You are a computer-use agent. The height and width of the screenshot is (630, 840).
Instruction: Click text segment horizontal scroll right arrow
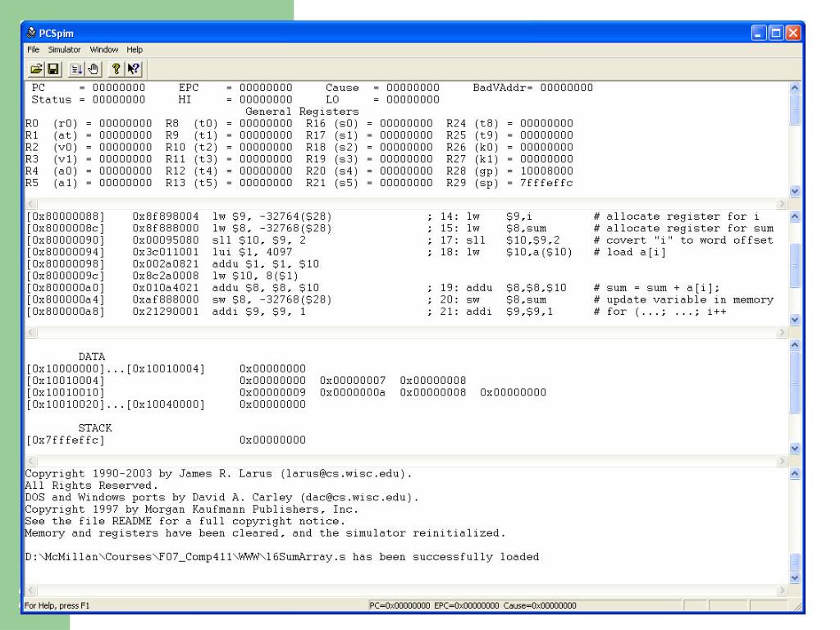(x=782, y=332)
